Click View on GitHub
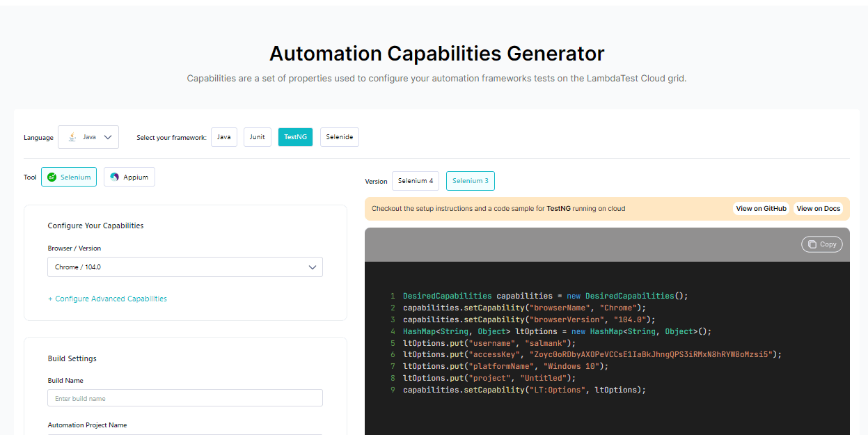868x435 pixels. (x=761, y=208)
